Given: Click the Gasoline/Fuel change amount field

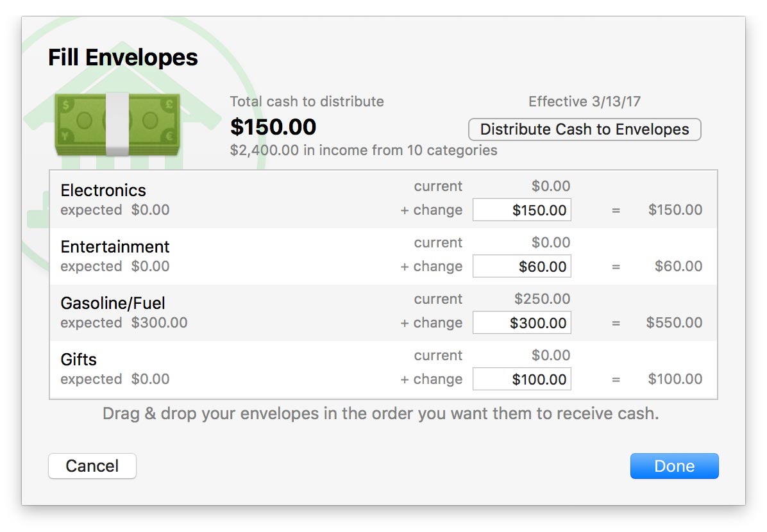Looking at the screenshot, I should pyautogui.click(x=521, y=323).
